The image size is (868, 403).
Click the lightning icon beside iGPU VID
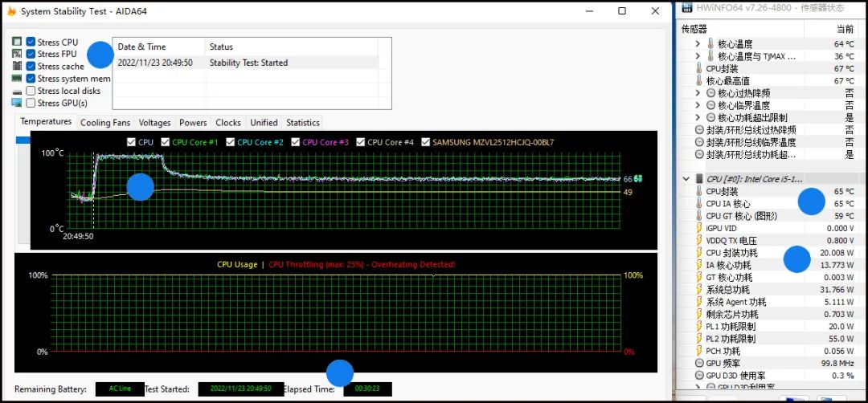click(x=698, y=228)
